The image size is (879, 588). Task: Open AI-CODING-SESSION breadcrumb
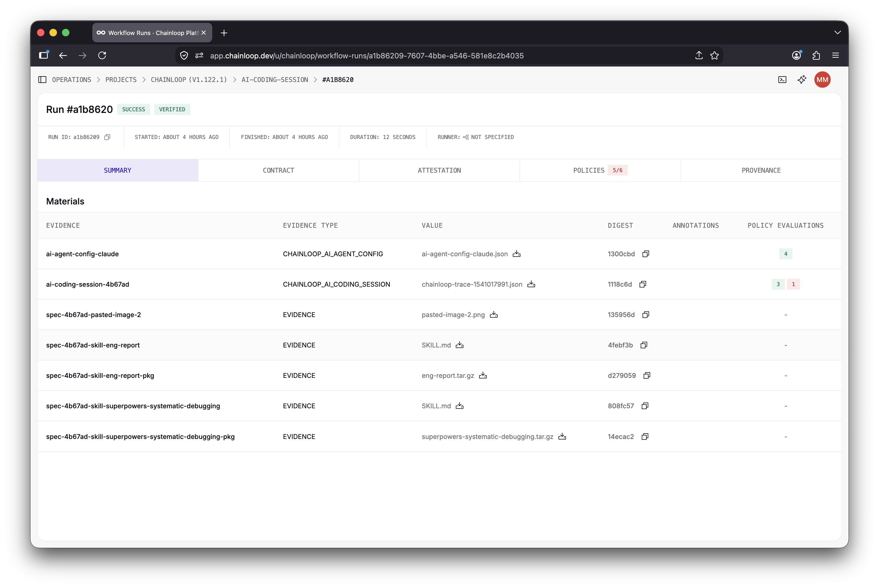(x=274, y=80)
